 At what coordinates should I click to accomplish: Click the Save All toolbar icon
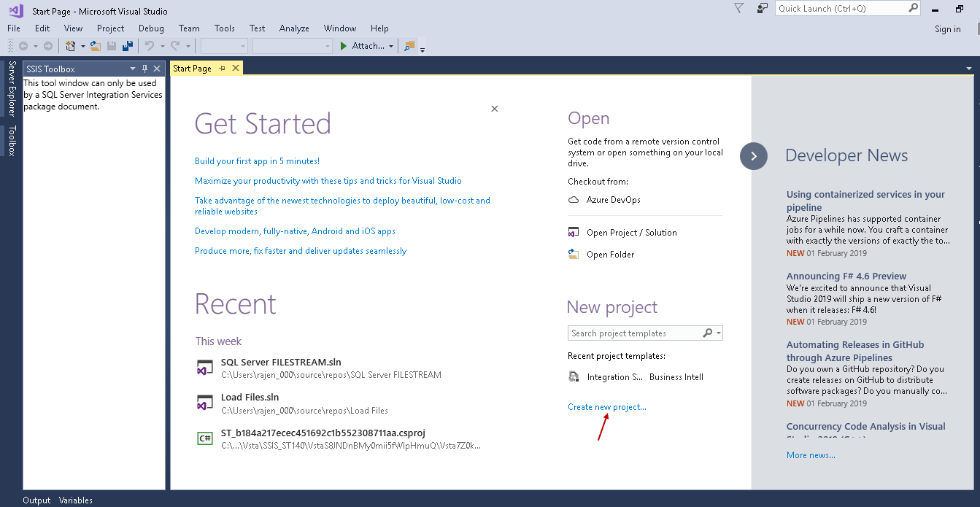(128, 46)
